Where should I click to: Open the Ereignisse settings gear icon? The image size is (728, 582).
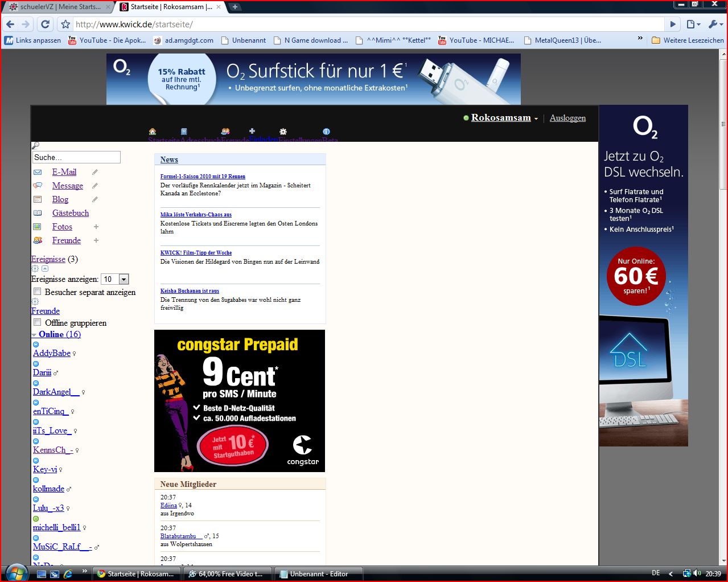(35, 269)
